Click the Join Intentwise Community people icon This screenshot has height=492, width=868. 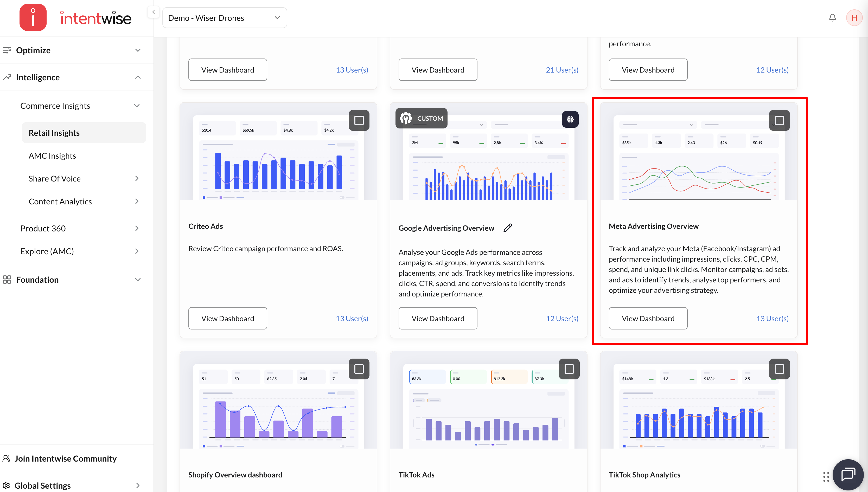[x=7, y=458]
